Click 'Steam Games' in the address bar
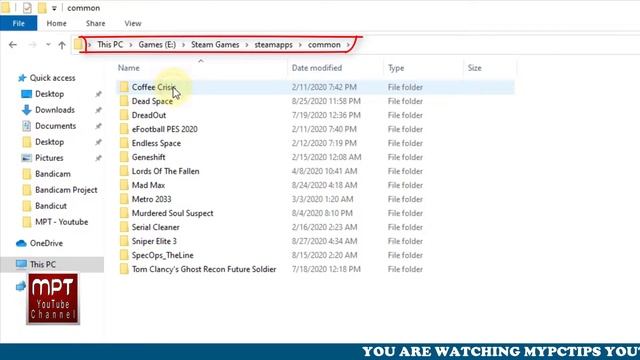 pos(215,44)
